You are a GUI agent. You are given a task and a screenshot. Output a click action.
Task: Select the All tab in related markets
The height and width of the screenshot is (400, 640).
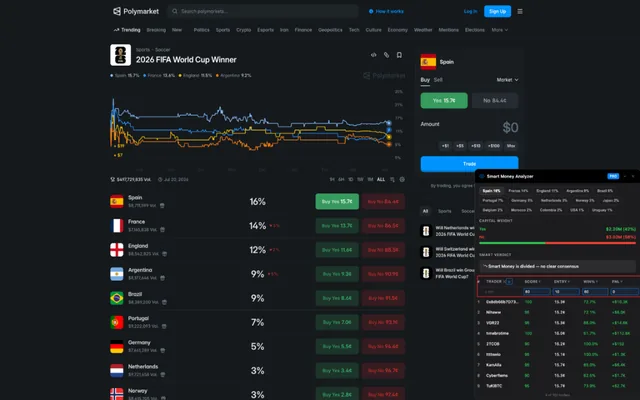click(425, 211)
